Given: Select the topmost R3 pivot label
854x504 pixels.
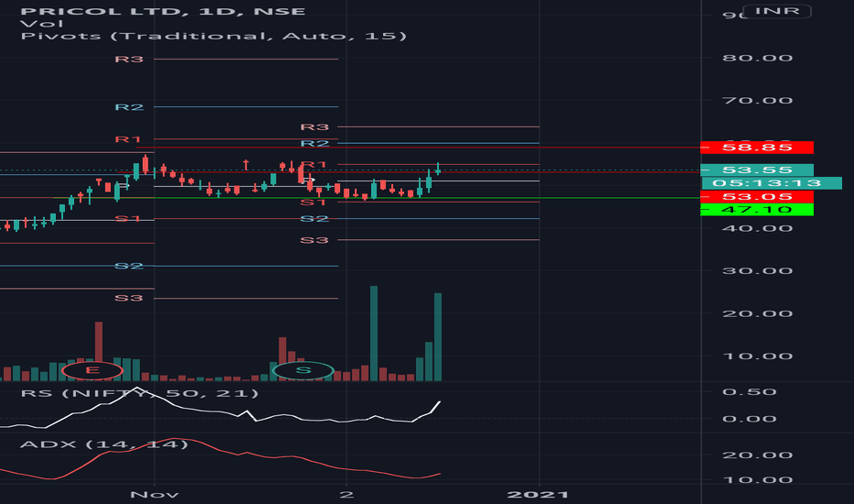Looking at the screenshot, I should pyautogui.click(x=129, y=59).
